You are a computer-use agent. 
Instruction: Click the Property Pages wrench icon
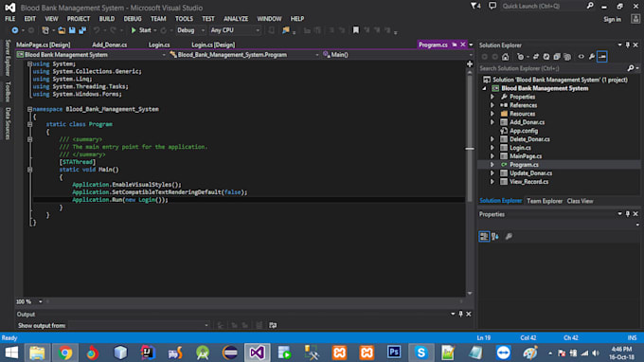(x=509, y=236)
